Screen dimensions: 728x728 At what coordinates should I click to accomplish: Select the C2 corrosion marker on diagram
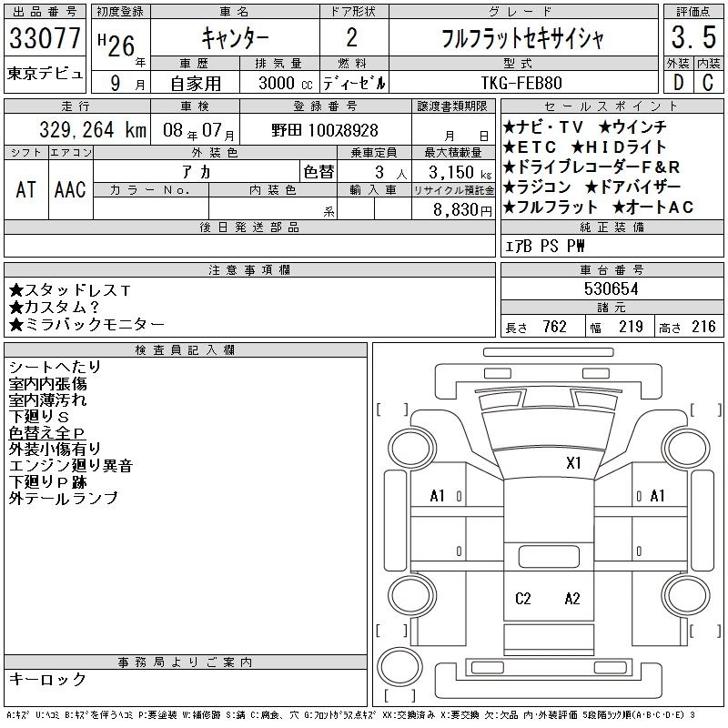[523, 598]
